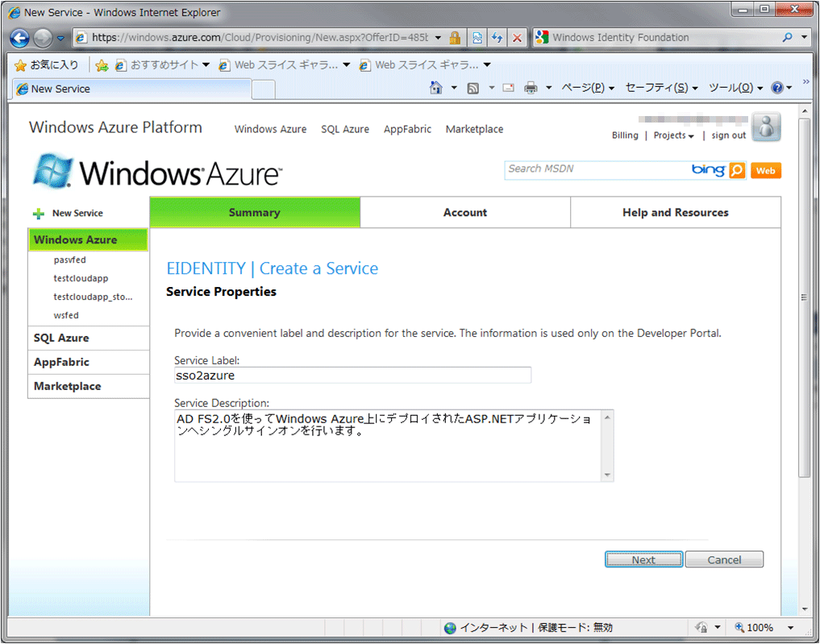Click the Favorites star icon
The image size is (820, 644).
(x=20, y=65)
